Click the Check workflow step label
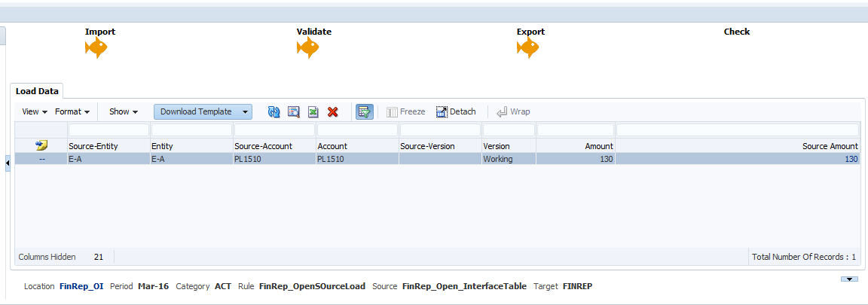Screen dimensions: 868x305 point(737,32)
